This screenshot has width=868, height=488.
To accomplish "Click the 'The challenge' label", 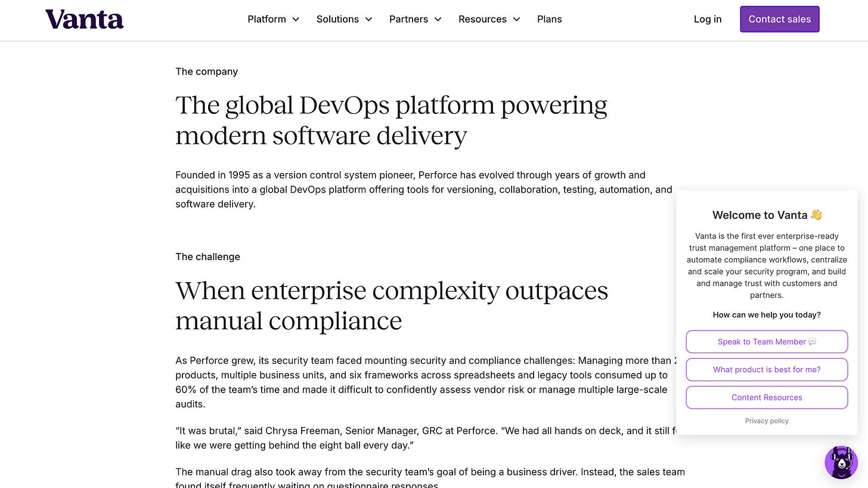I will click(207, 257).
